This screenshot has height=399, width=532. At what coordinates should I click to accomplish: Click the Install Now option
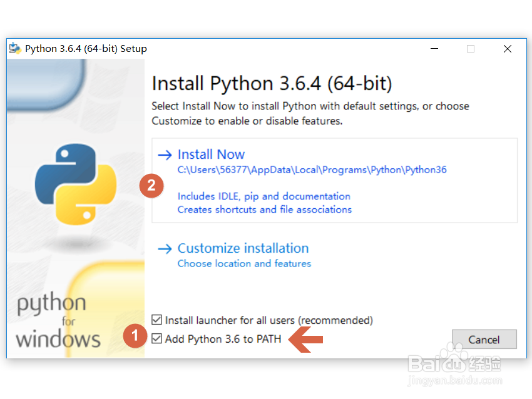pyautogui.click(x=334, y=180)
